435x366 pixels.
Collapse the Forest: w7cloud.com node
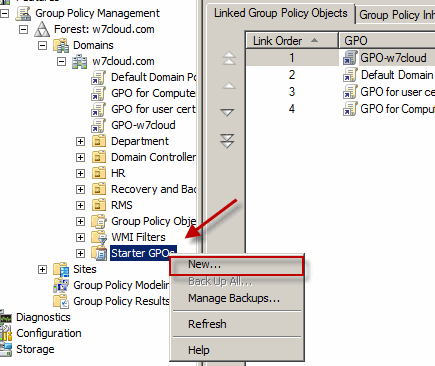coord(23,30)
